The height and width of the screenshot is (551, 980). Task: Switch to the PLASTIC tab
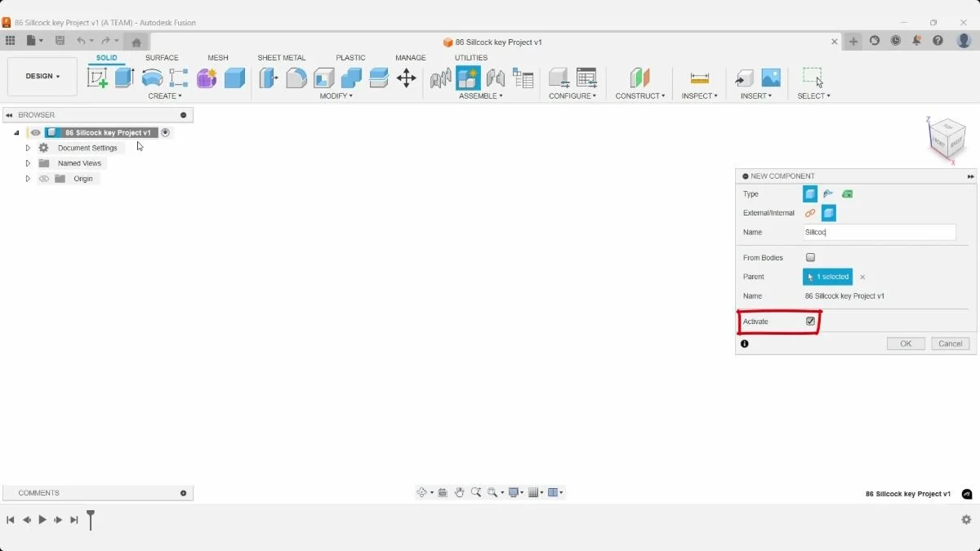[350, 58]
